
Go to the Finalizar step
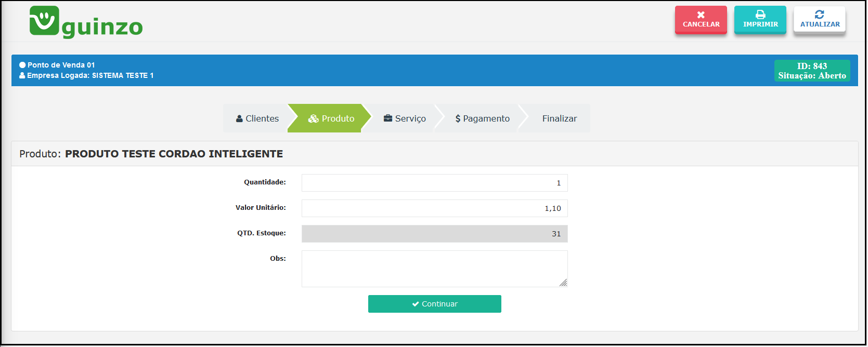[x=559, y=118]
